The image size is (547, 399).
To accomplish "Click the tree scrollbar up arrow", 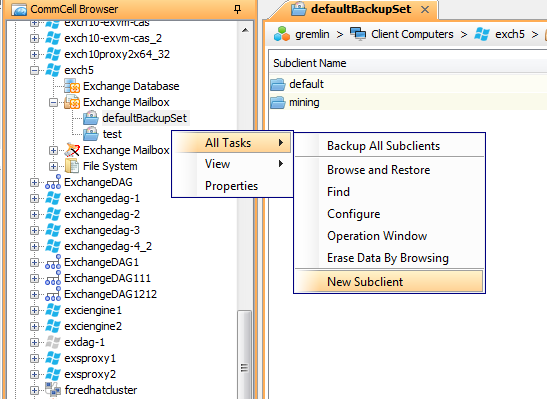I will click(245, 30).
